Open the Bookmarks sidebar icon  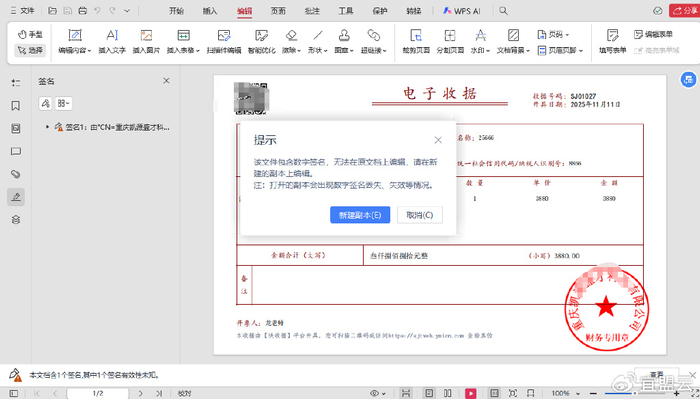coord(16,106)
